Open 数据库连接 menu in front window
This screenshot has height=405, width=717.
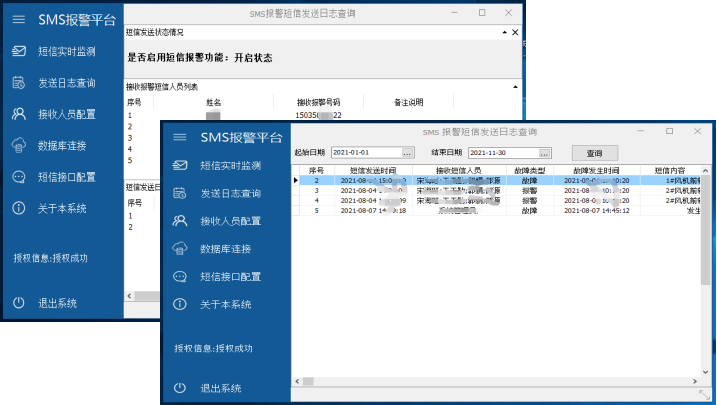pyautogui.click(x=225, y=249)
